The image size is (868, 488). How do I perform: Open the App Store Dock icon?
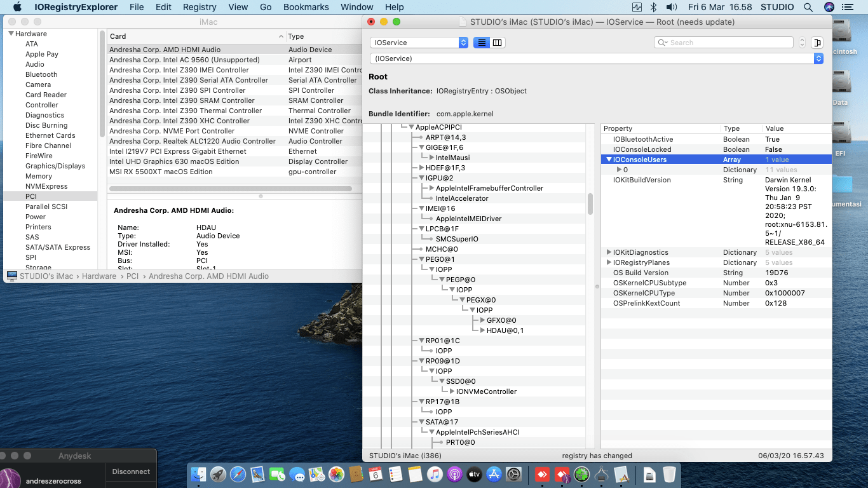click(494, 474)
